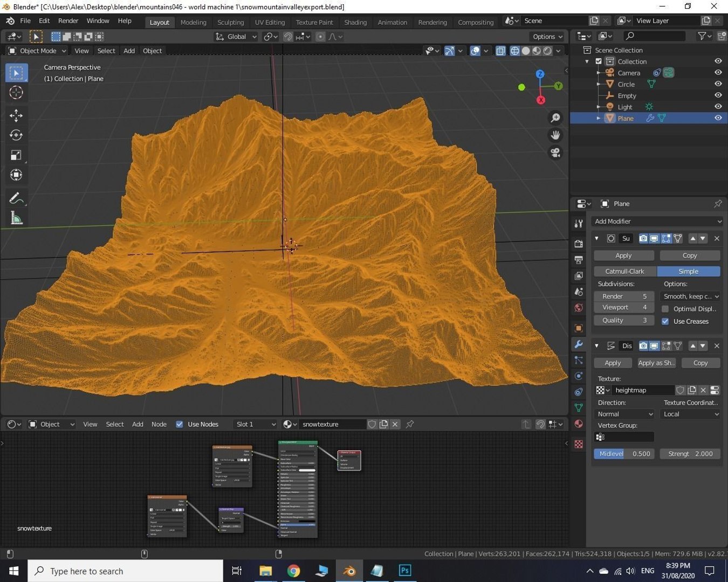Remove the Displace modifier
This screenshot has height=582, width=728.
point(717,345)
